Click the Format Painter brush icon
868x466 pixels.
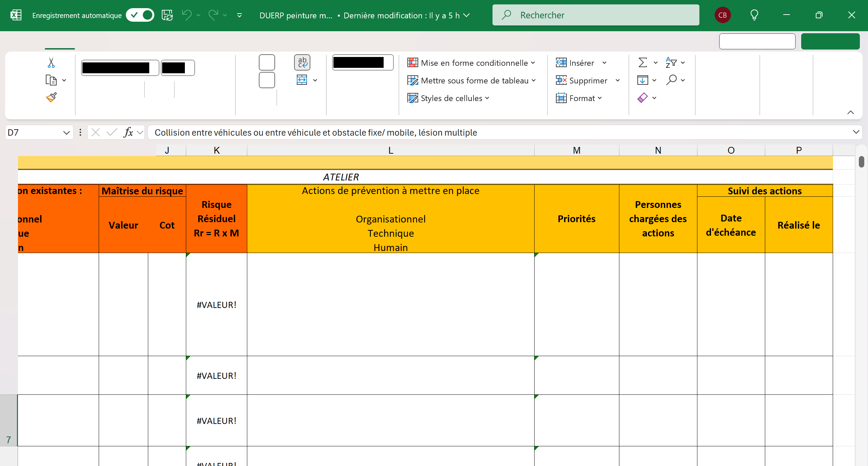point(51,98)
